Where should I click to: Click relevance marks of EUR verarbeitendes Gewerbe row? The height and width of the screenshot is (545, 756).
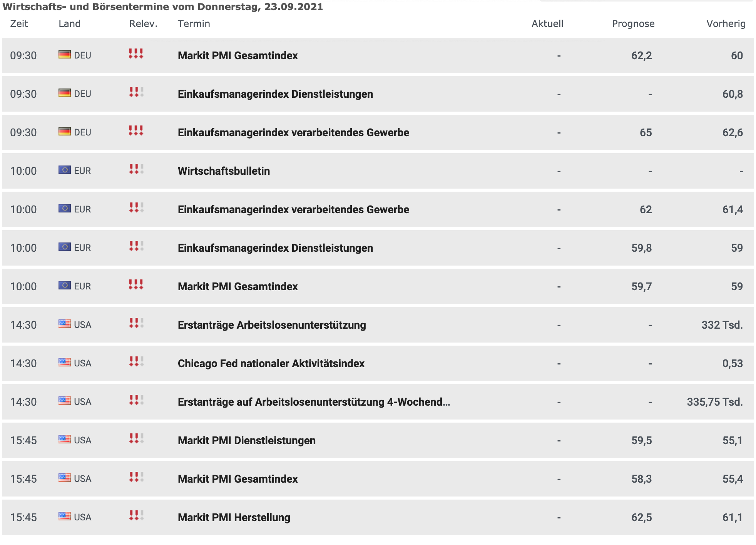click(x=136, y=207)
